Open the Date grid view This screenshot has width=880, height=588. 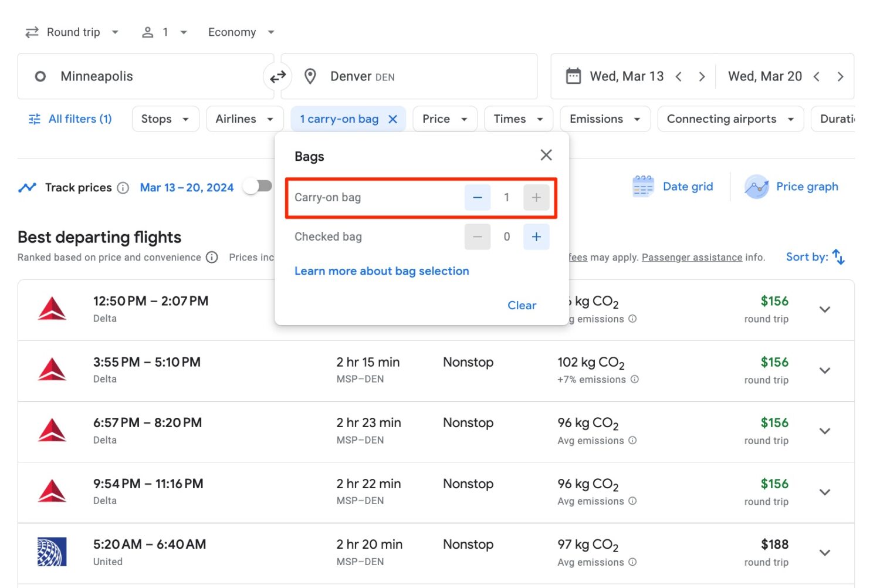pyautogui.click(x=673, y=187)
